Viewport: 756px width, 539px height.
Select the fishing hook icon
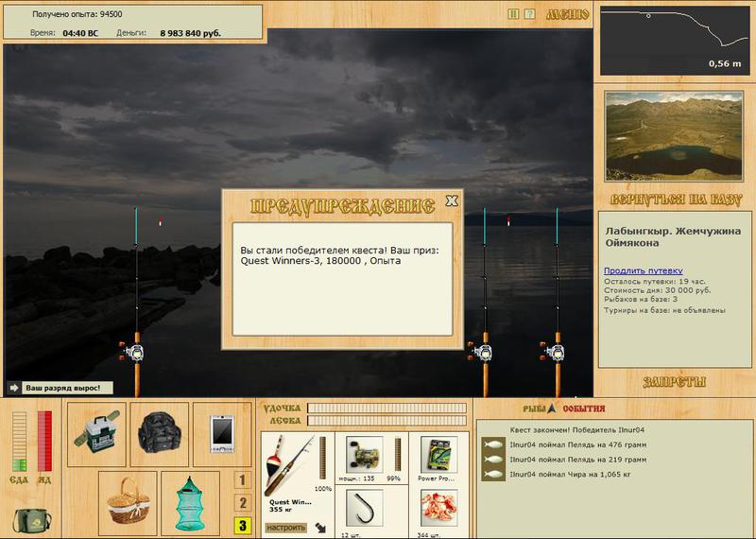(x=364, y=508)
